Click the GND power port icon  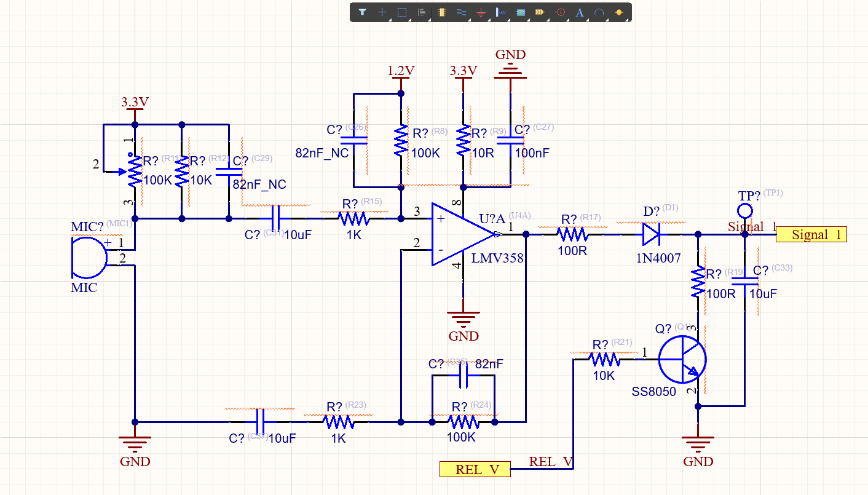(481, 12)
